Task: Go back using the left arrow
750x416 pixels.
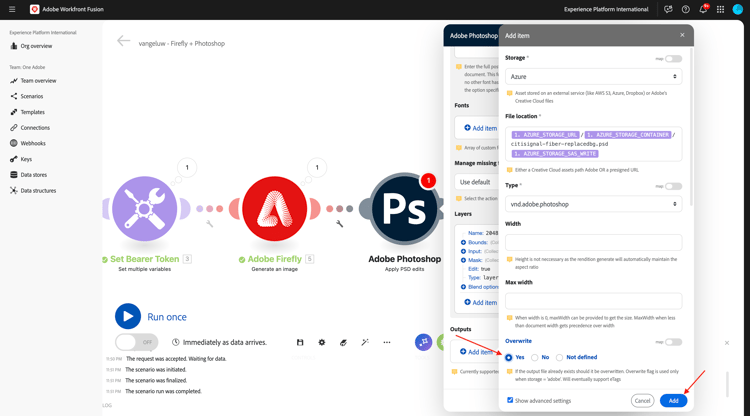Action: [123, 41]
